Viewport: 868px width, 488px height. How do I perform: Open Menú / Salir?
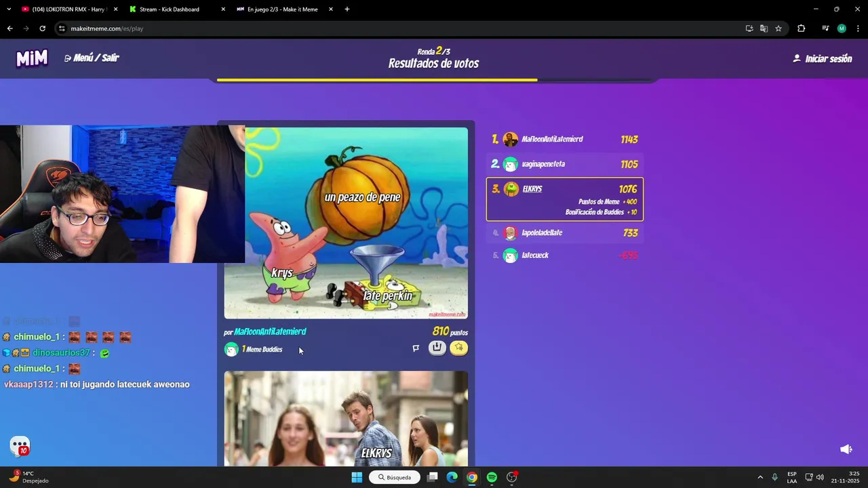point(92,58)
